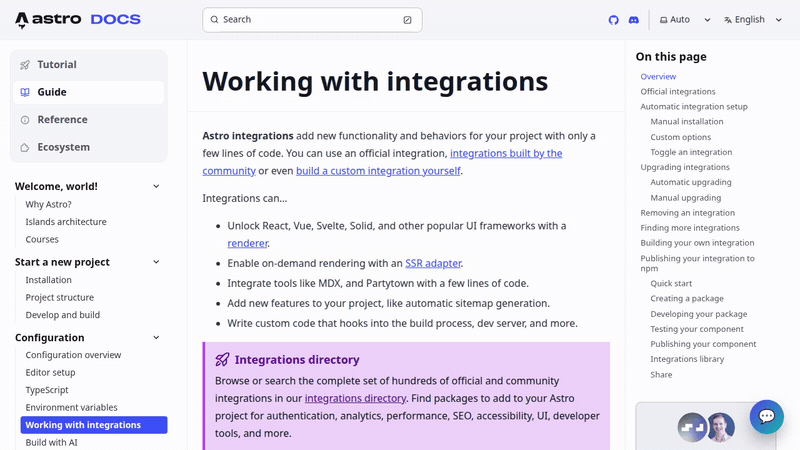Viewport: 800px width, 450px height.
Task: Click the avatar photo thumbnail
Action: coord(720,427)
